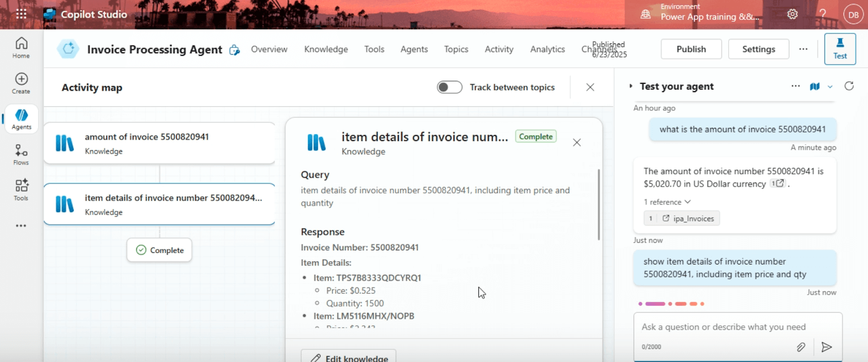Viewport: 868px width, 362px height.
Task: Open sidebar more options ellipsis
Action: pyautogui.click(x=21, y=225)
